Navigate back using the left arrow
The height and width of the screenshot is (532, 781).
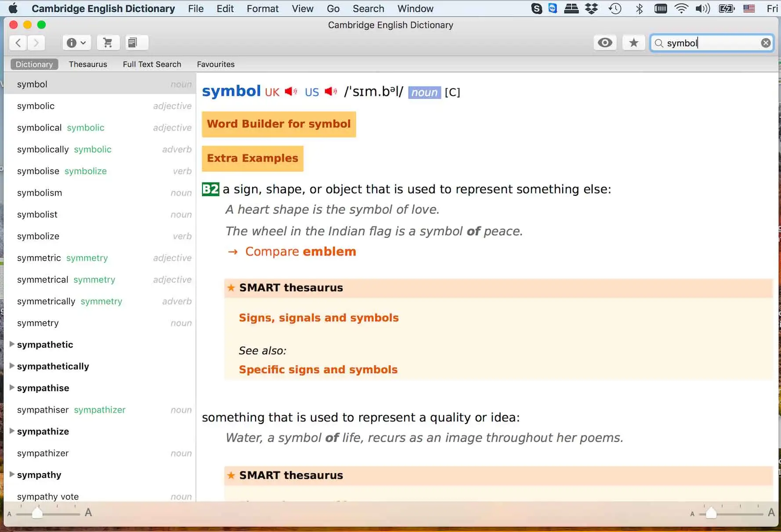[x=18, y=43]
